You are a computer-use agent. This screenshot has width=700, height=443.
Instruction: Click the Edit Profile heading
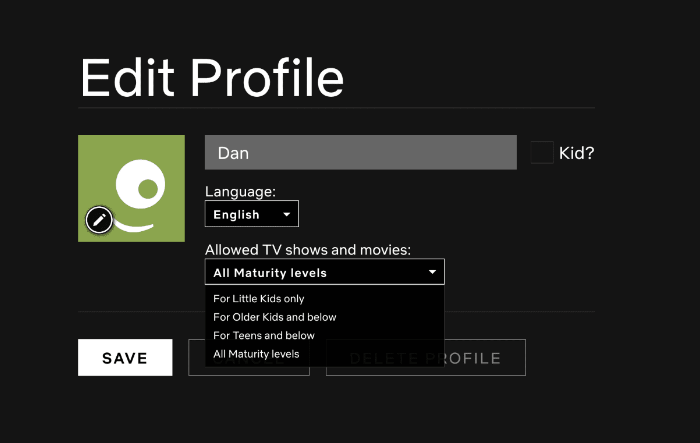coord(212,78)
